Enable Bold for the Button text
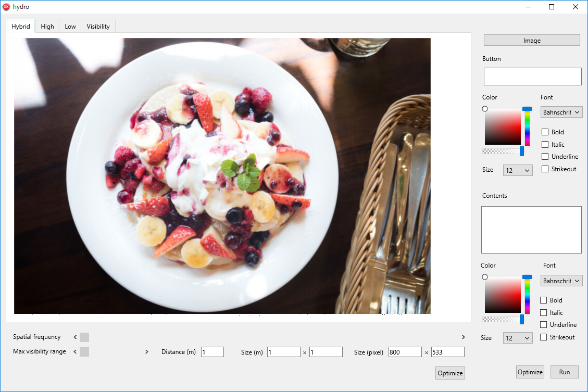The image size is (588, 392). point(545,132)
